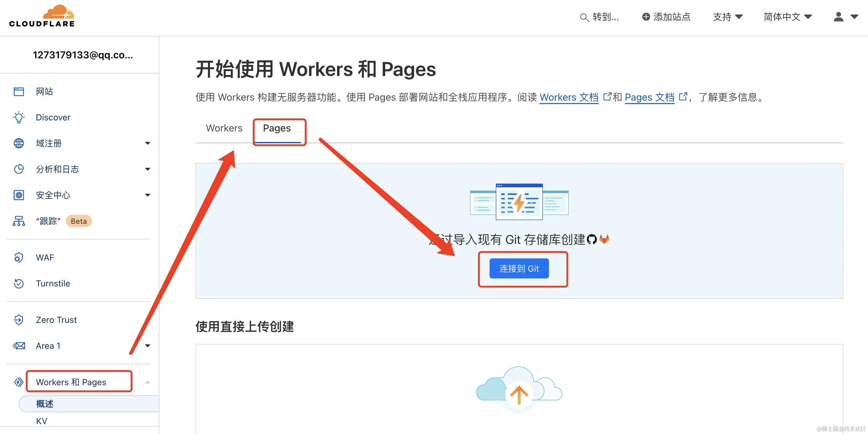Select the Pages tab

(x=277, y=128)
